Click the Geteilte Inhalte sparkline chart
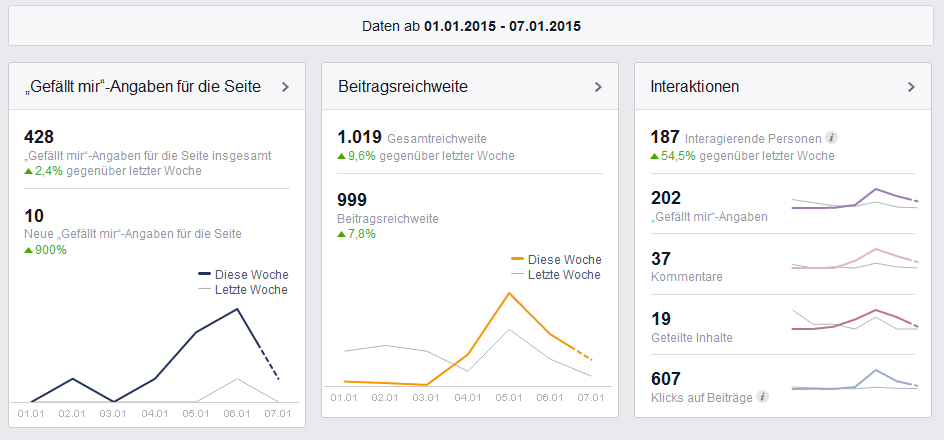 pos(855,320)
